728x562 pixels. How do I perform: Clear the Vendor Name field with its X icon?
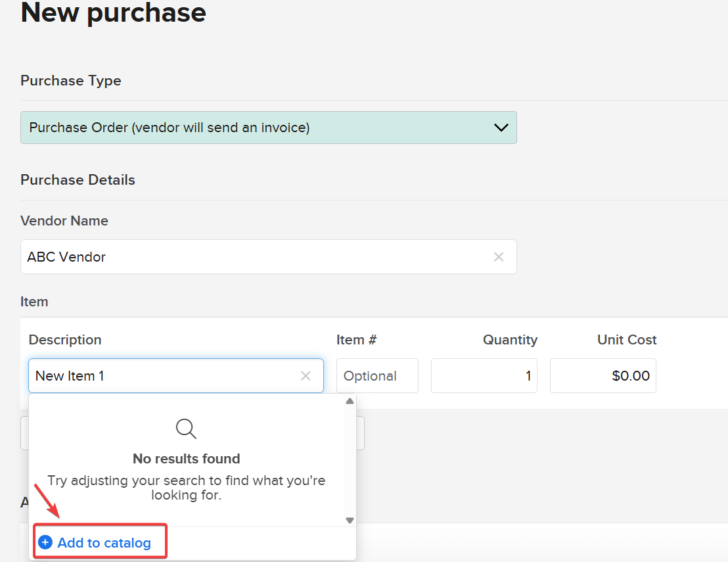click(x=499, y=257)
